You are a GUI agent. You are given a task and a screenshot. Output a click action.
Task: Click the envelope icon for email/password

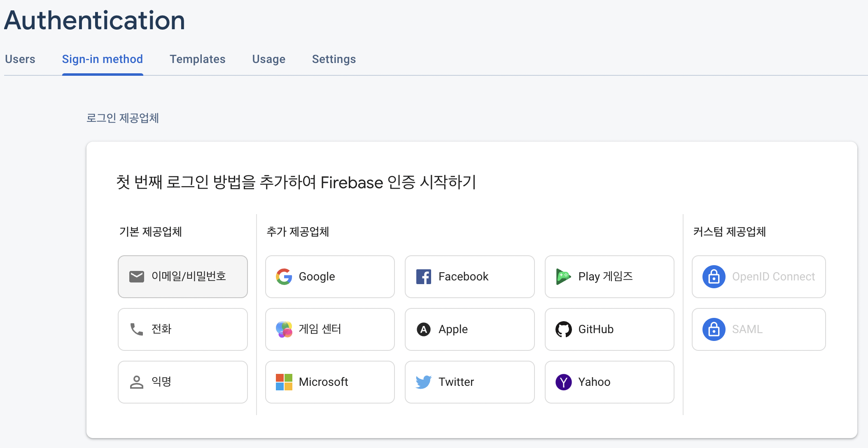click(x=137, y=277)
